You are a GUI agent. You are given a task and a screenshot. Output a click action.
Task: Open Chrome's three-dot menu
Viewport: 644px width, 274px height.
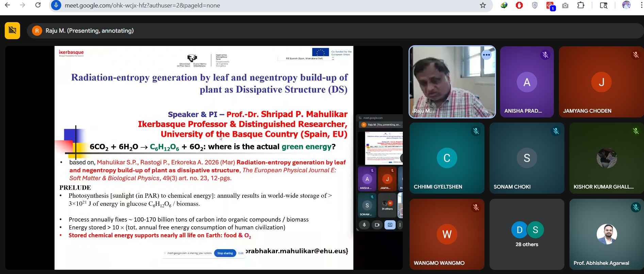tap(641, 5)
